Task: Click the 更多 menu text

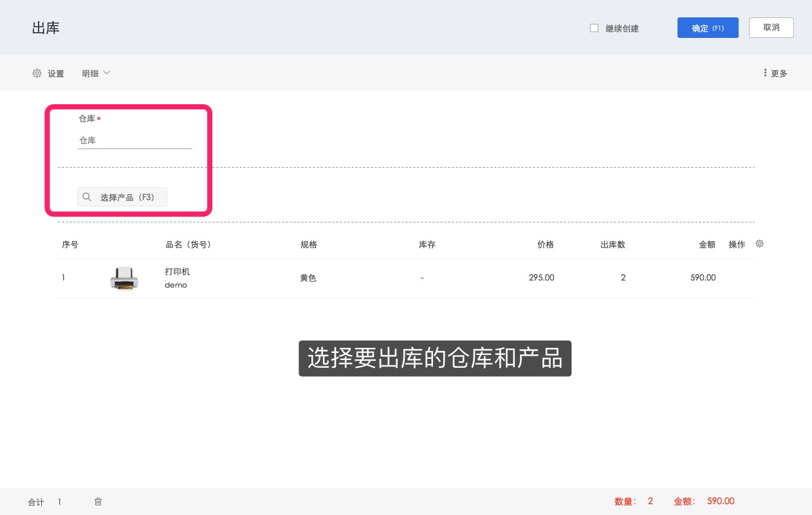Action: pos(779,74)
